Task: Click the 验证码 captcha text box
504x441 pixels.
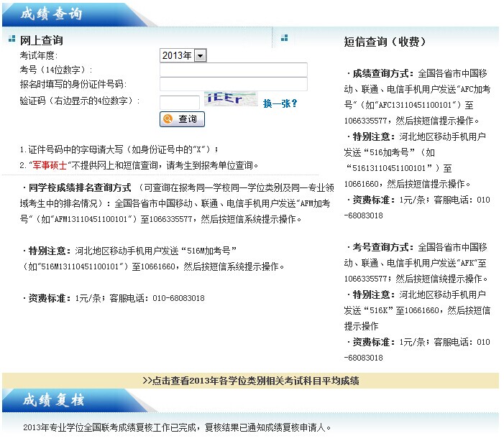Action: click(x=179, y=102)
